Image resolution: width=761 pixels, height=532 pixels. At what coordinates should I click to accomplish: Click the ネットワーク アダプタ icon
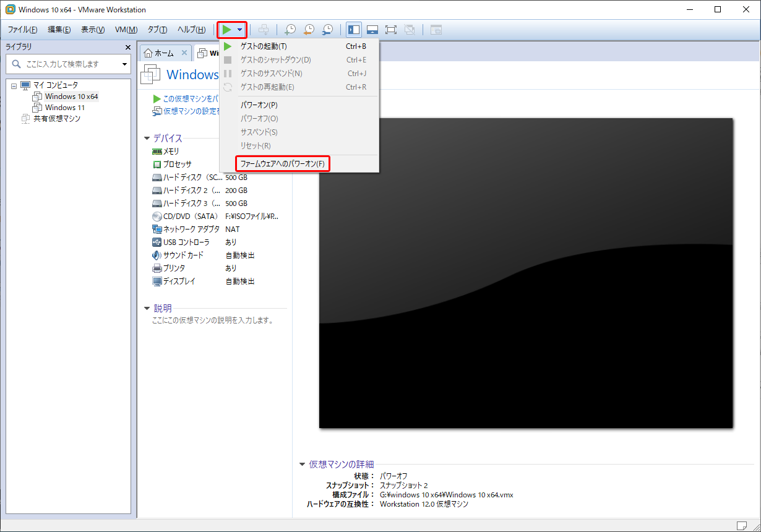pyautogui.click(x=157, y=230)
